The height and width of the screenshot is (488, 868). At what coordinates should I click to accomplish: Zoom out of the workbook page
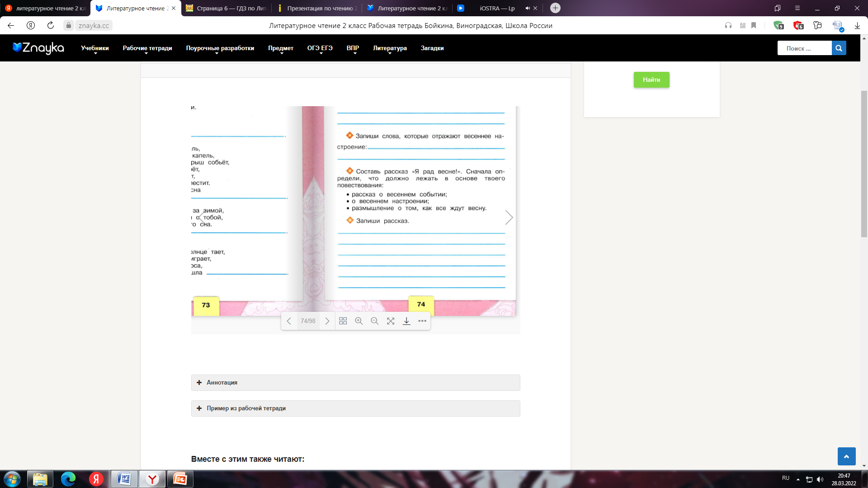coord(375,321)
